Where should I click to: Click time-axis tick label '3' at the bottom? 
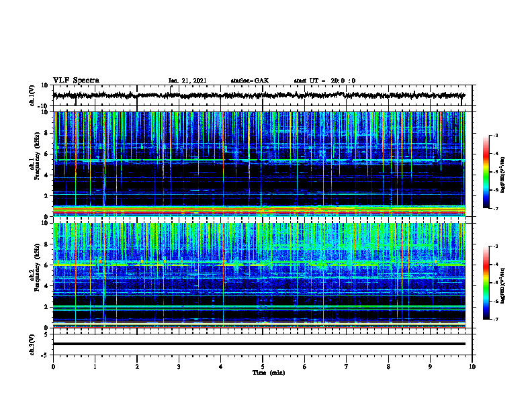coord(179,367)
